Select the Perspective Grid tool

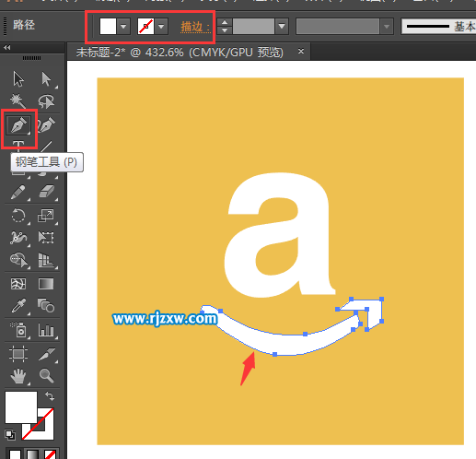pyautogui.click(x=46, y=261)
